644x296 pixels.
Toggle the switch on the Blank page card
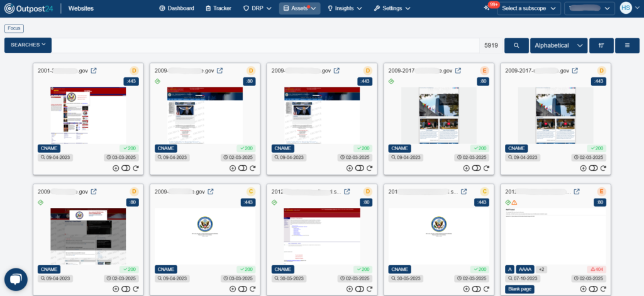(x=594, y=289)
